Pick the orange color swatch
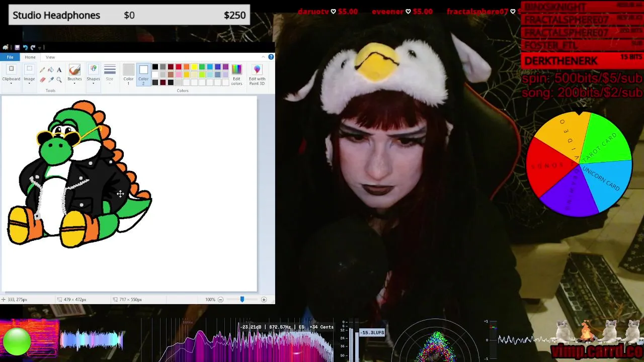Image resolution: width=644 pixels, height=362 pixels. coord(186,67)
